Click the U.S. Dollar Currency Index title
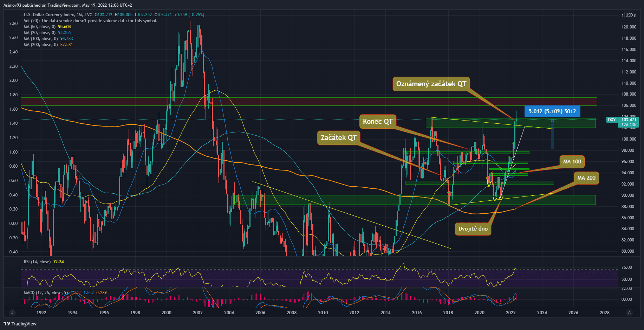The height and width of the screenshot is (330, 644). 58,15
